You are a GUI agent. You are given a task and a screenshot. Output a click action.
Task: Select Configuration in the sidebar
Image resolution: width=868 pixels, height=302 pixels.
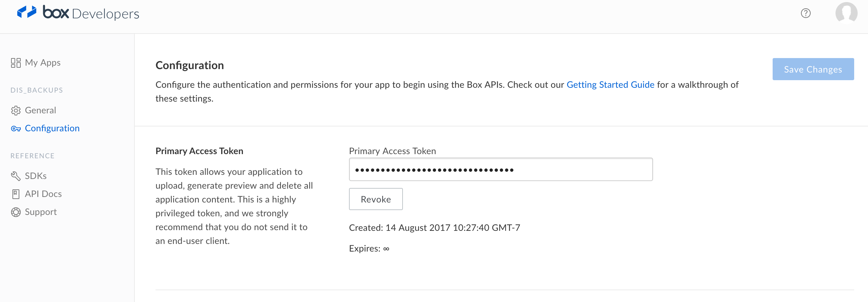tap(52, 128)
